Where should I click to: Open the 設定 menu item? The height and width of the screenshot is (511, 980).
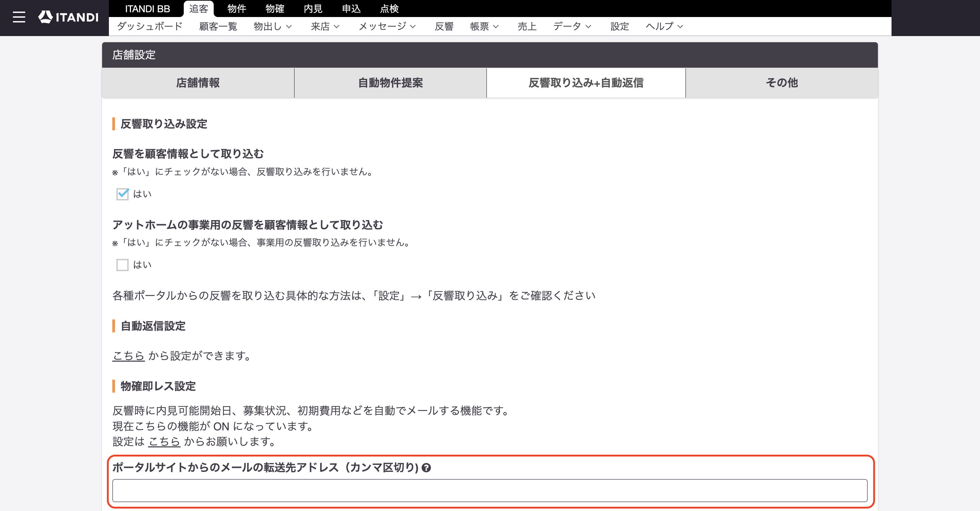(619, 26)
